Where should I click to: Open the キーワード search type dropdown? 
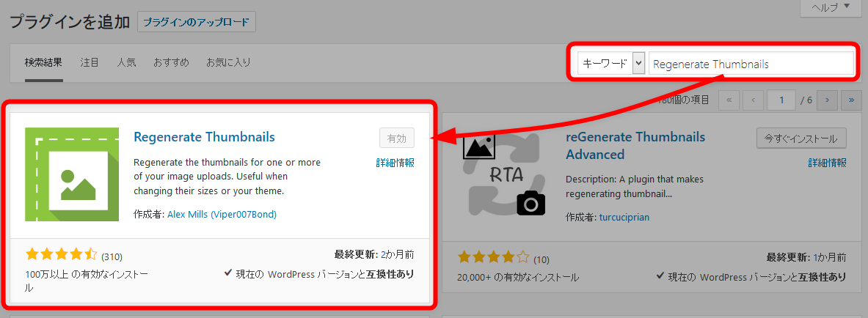pyautogui.click(x=611, y=64)
